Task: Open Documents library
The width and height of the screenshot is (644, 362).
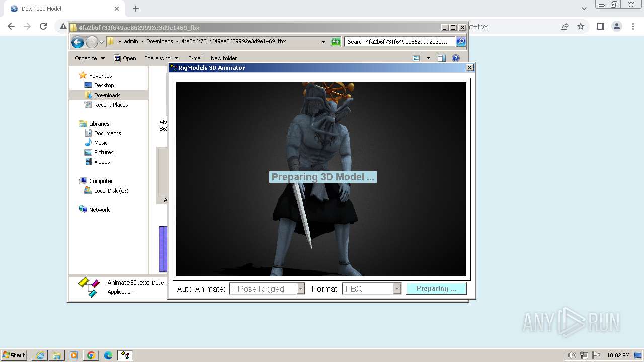Action: tap(107, 133)
